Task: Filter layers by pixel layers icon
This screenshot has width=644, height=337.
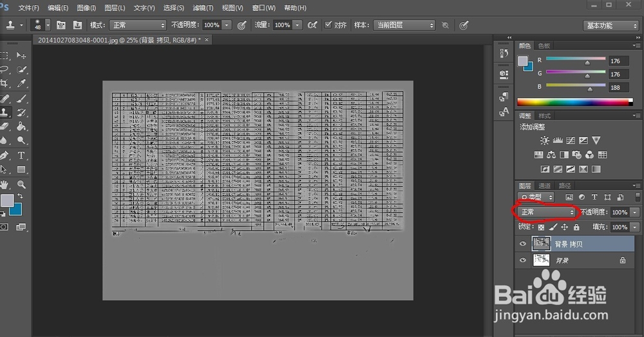Action: 569,197
